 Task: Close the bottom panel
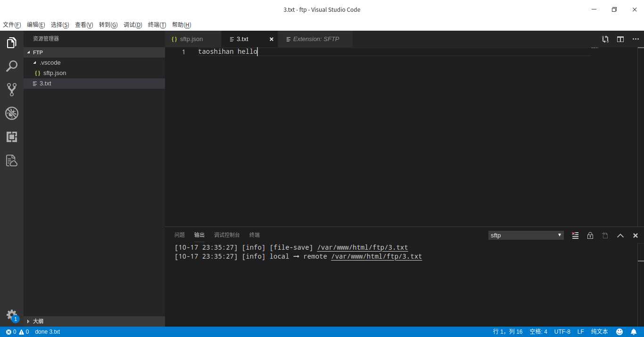tap(636, 235)
